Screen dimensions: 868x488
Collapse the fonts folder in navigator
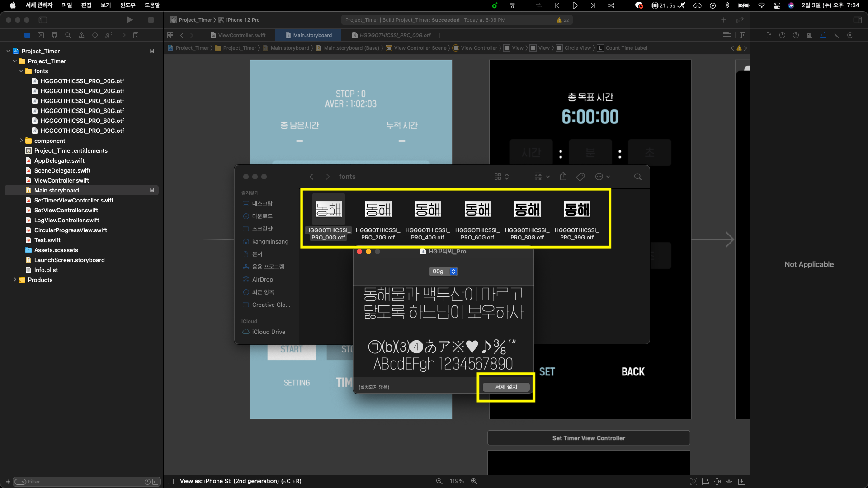21,71
